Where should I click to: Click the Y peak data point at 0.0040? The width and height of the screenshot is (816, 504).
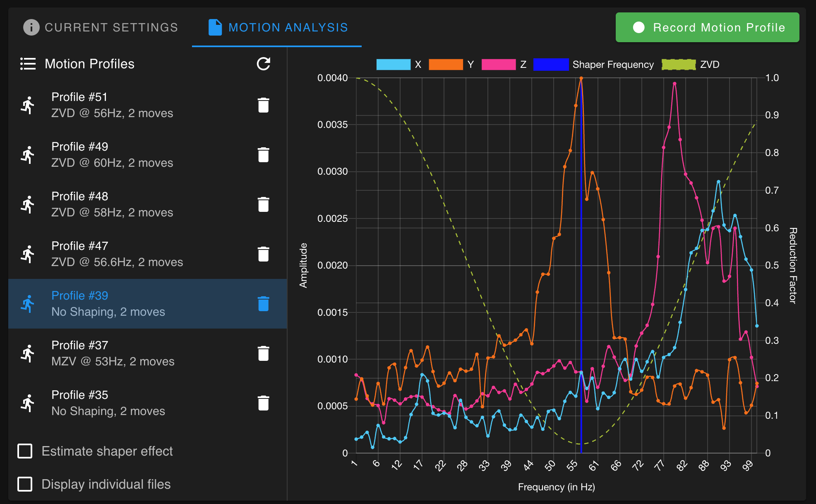pos(581,78)
